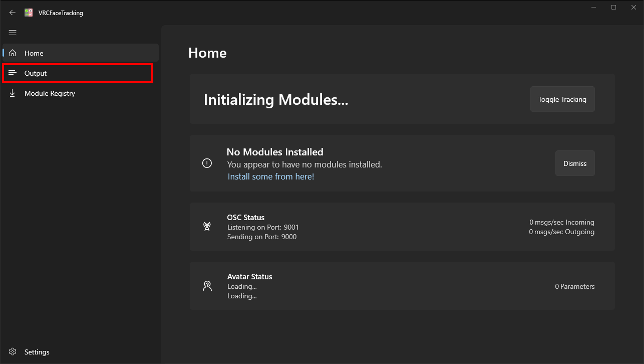
Task: Minimize the VRCFaceTracking window
Action: point(594,8)
